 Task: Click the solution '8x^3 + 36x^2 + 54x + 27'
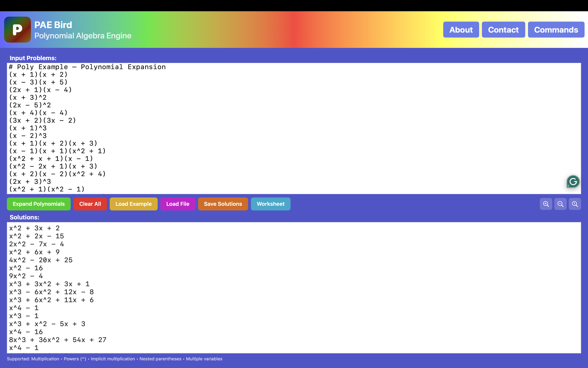pos(58,340)
